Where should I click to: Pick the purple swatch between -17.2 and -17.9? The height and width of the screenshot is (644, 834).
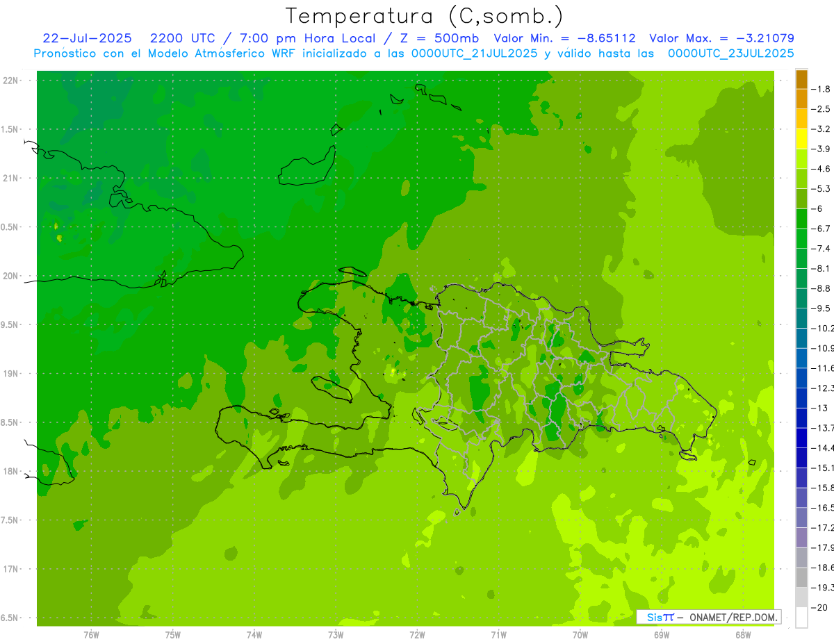coord(801,538)
